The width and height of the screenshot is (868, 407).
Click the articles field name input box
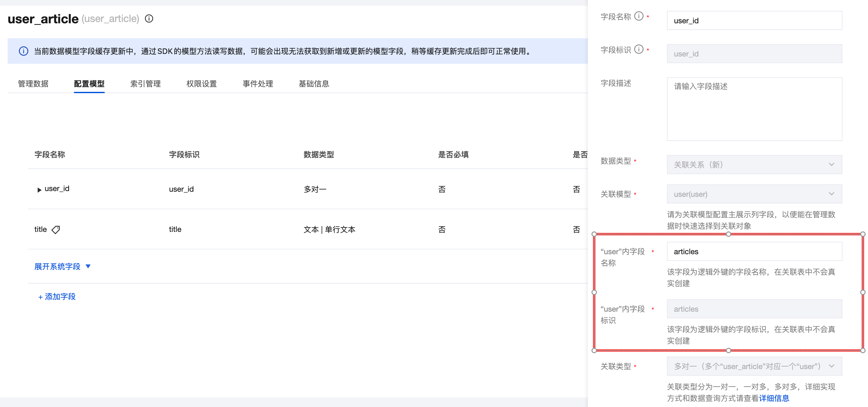[x=754, y=251]
